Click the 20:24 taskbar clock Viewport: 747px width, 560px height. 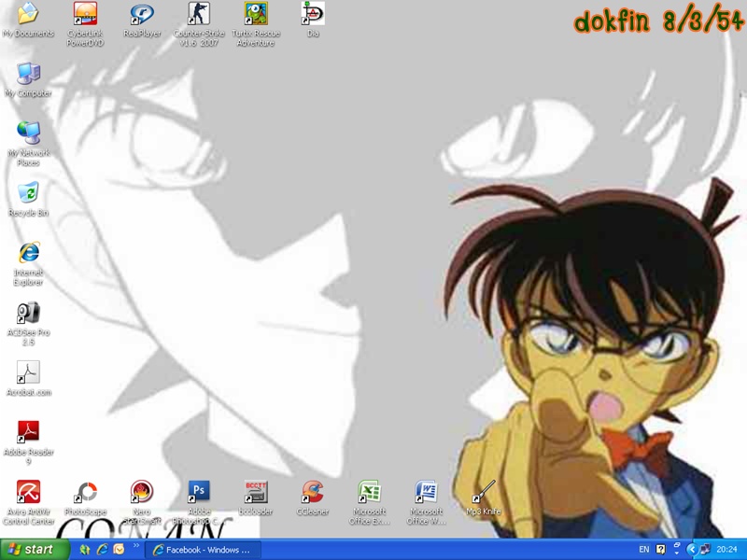coord(726,550)
